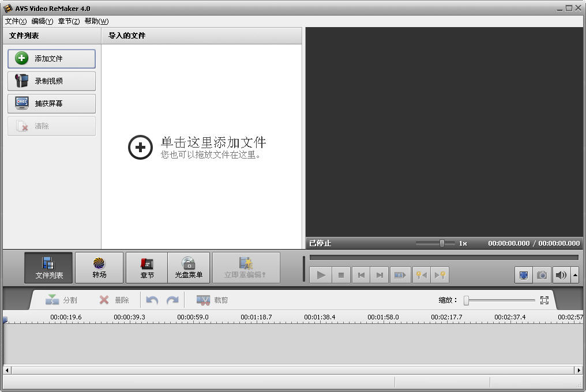This screenshot has height=392, width=586.
Task: Click the redo arrow icon
Action: [x=171, y=300]
